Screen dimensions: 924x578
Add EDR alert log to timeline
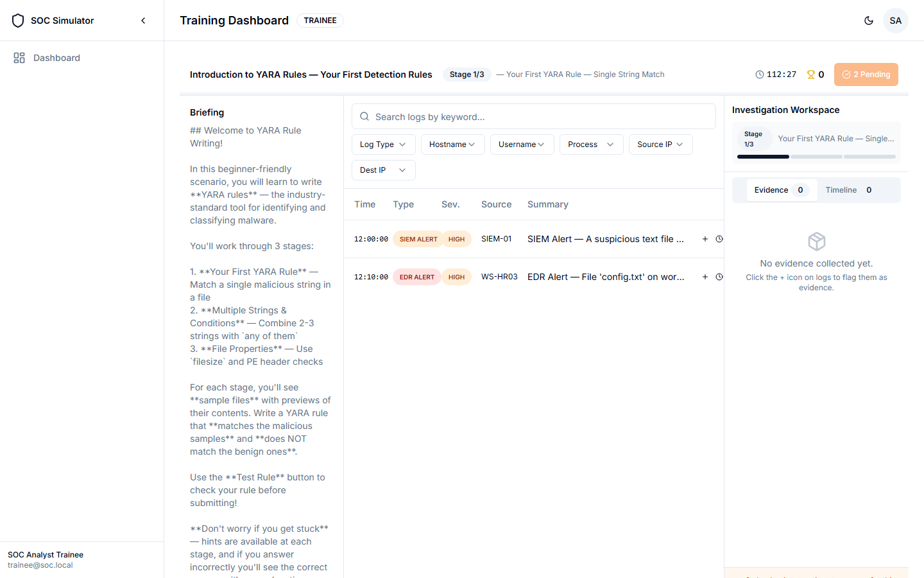click(x=719, y=277)
